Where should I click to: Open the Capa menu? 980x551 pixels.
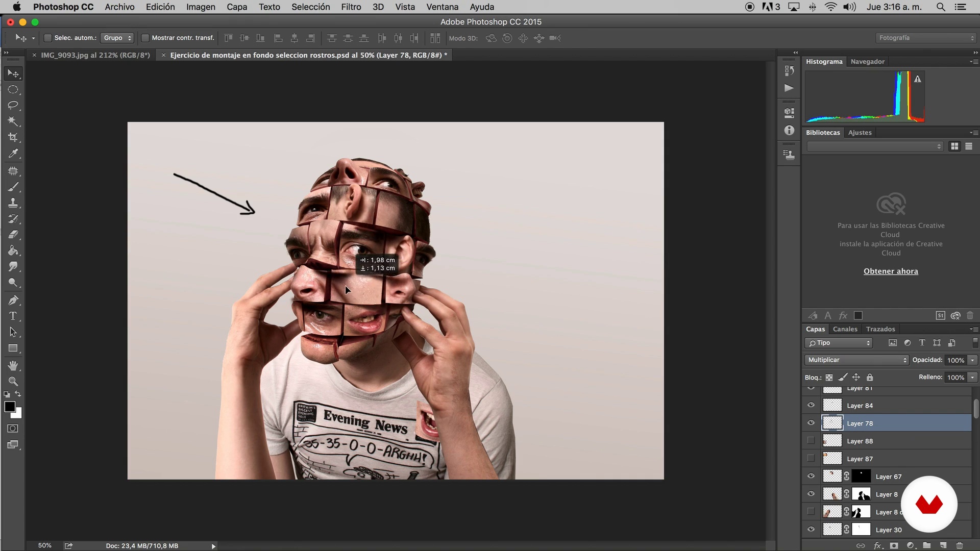tap(237, 7)
